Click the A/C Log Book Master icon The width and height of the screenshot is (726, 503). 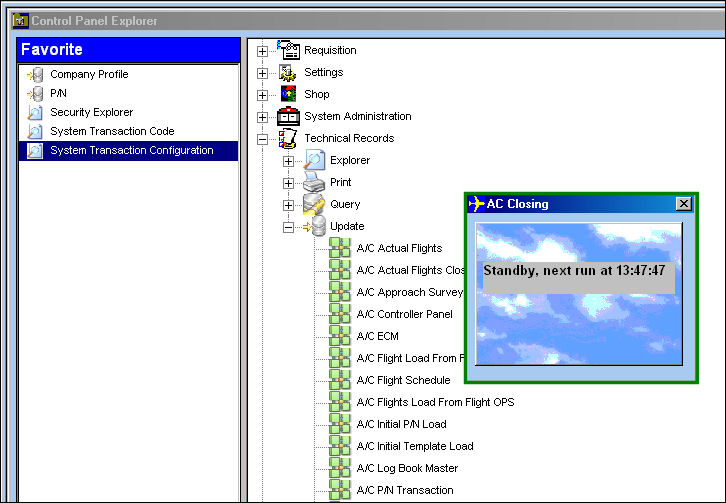(339, 468)
